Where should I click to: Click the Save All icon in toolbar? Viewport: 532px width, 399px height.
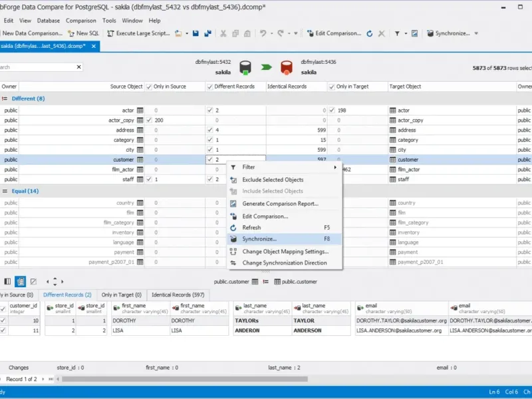tap(207, 33)
